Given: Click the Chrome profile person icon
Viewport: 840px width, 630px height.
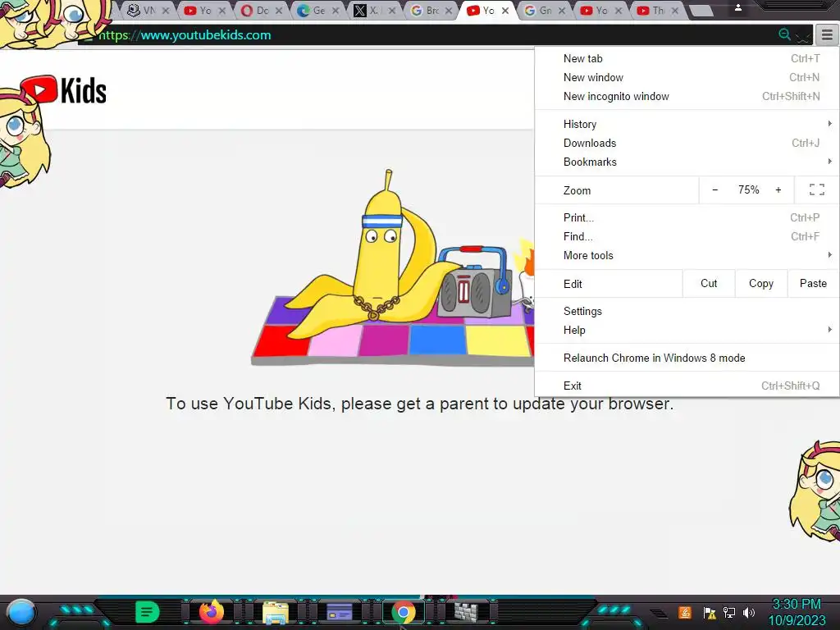Looking at the screenshot, I should (x=737, y=7).
